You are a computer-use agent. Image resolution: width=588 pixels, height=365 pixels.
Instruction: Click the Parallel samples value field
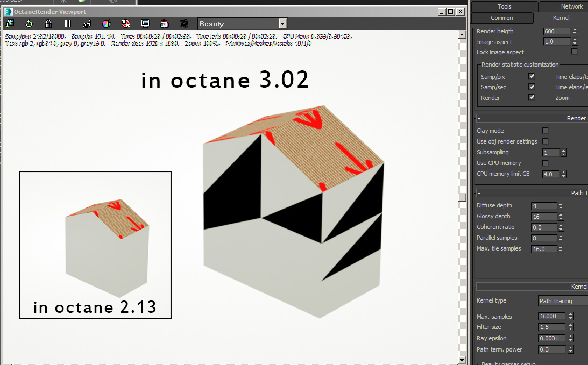pyautogui.click(x=544, y=238)
